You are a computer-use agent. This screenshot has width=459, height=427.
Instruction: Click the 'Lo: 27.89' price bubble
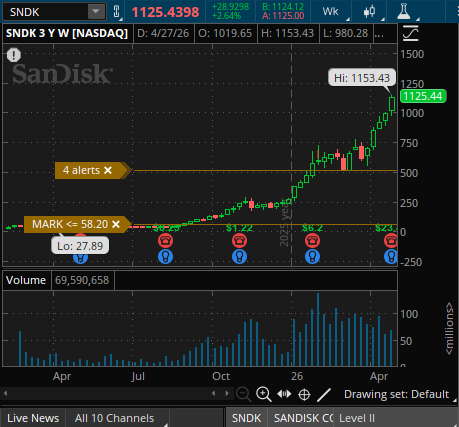tap(80, 246)
